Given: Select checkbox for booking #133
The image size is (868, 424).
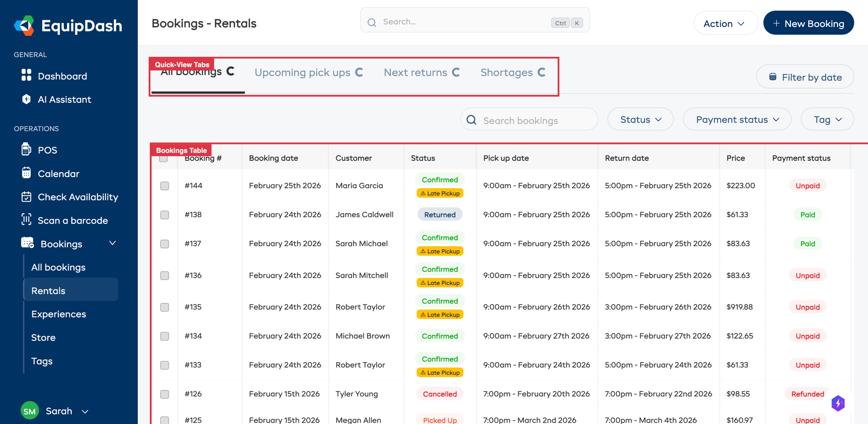Looking at the screenshot, I should point(164,365).
